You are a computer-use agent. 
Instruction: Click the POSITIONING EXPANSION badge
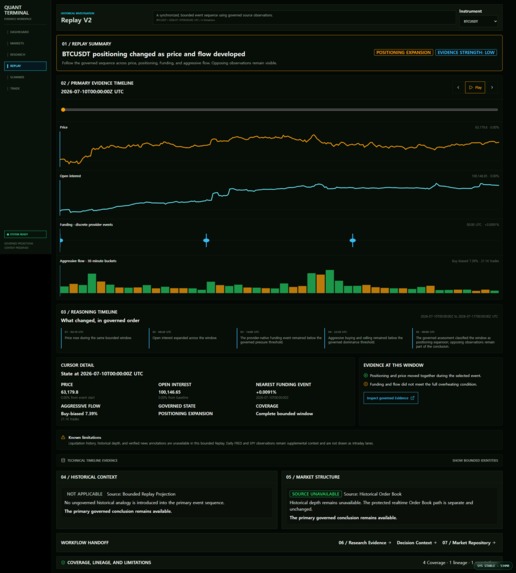[403, 53]
